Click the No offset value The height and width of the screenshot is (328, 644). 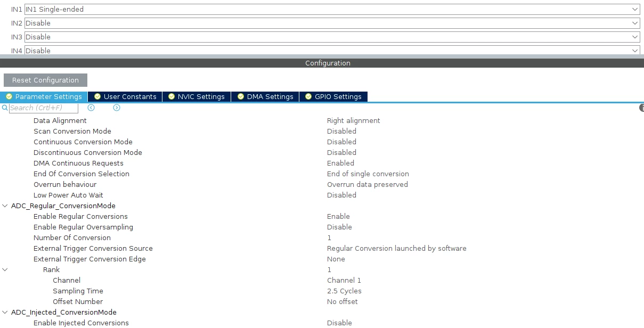pos(343,301)
